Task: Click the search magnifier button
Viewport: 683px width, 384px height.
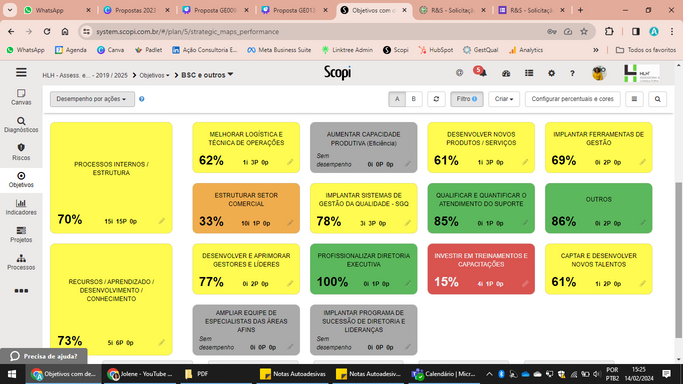Action: tap(657, 99)
